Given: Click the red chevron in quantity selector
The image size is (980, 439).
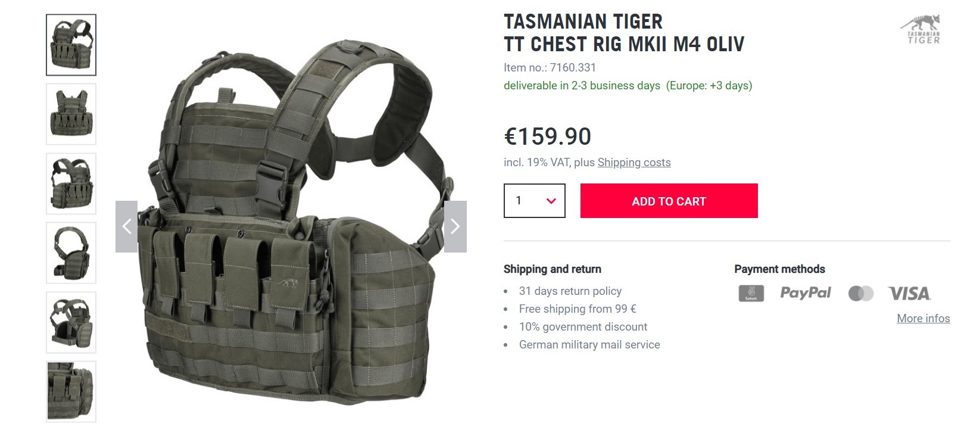Looking at the screenshot, I should click(551, 201).
